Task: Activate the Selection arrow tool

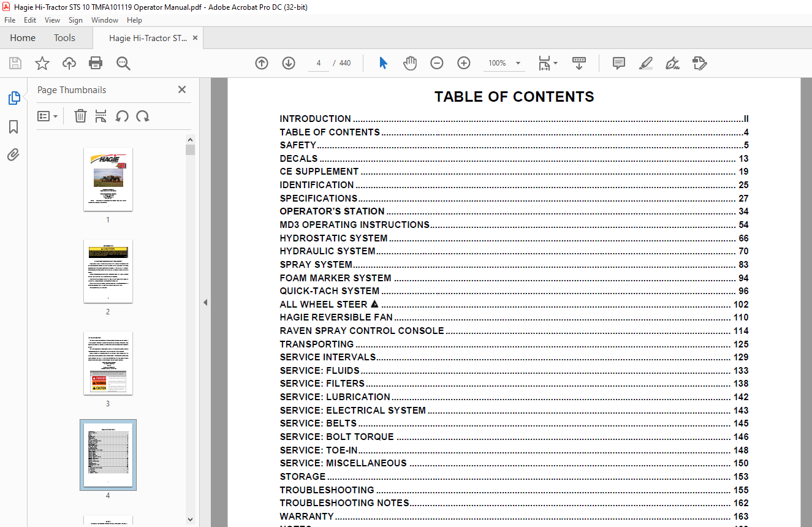Action: pos(383,63)
